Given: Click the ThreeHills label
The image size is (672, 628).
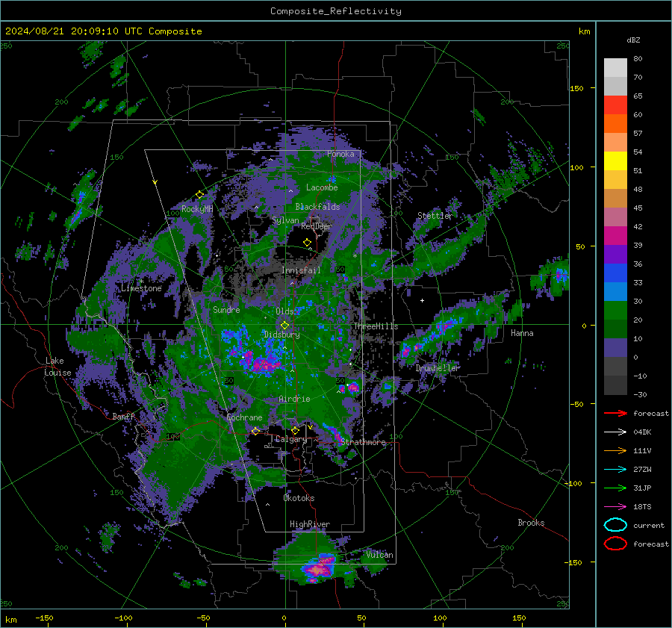Looking at the screenshot, I should tap(376, 326).
